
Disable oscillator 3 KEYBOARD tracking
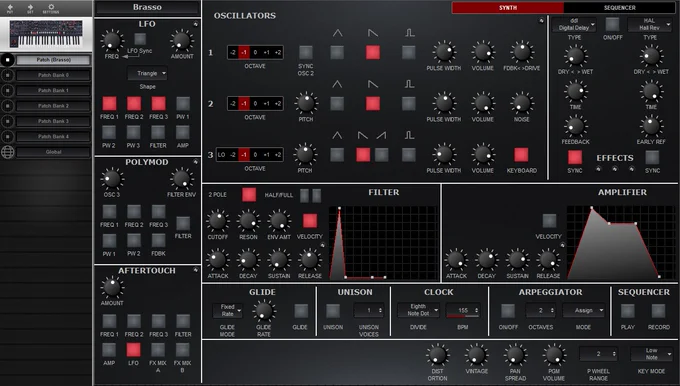coord(521,155)
